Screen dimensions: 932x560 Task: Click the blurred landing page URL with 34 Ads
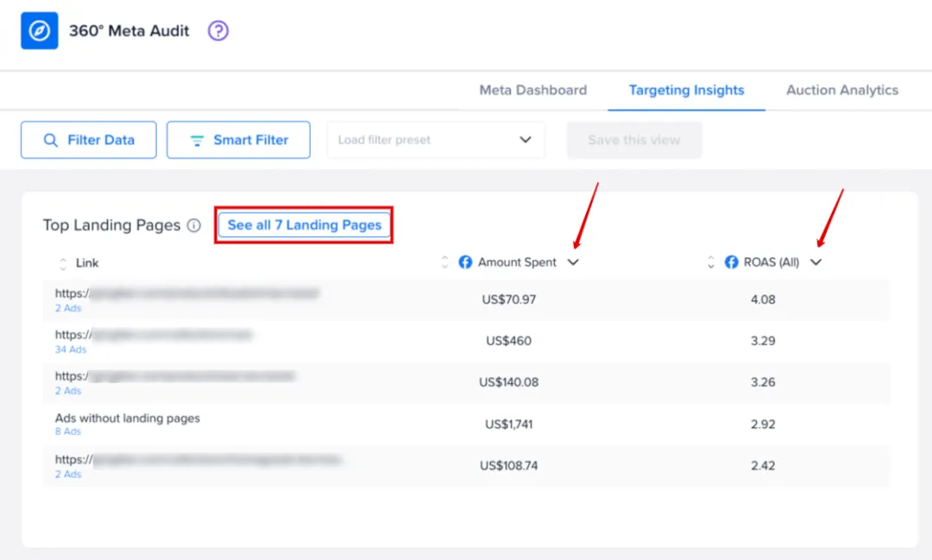(x=154, y=335)
